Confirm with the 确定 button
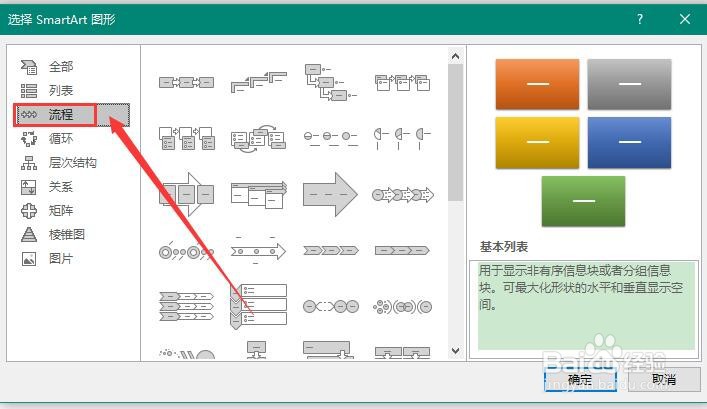 (x=580, y=379)
